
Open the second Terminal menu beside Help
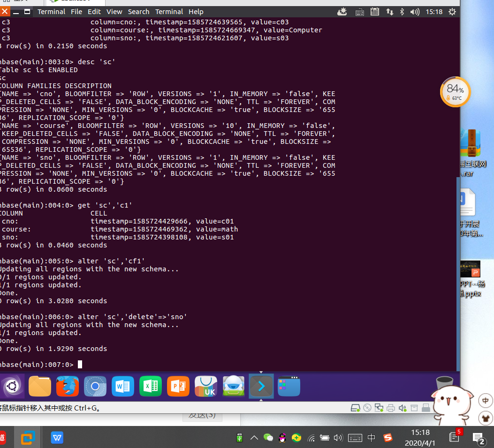pos(169,12)
